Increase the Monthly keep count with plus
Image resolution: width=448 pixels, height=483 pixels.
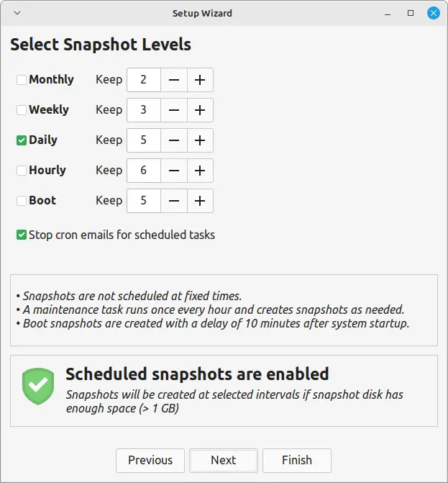tap(200, 80)
